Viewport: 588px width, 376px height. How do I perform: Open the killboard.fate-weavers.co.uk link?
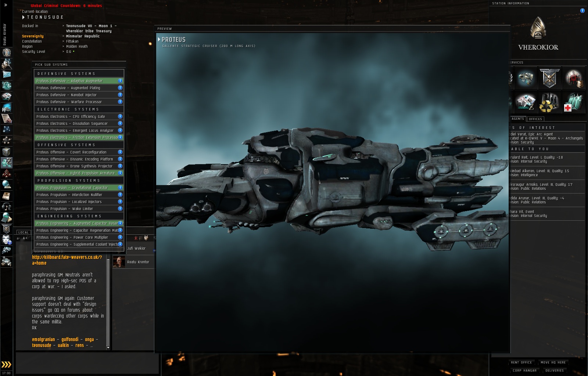[67, 260]
